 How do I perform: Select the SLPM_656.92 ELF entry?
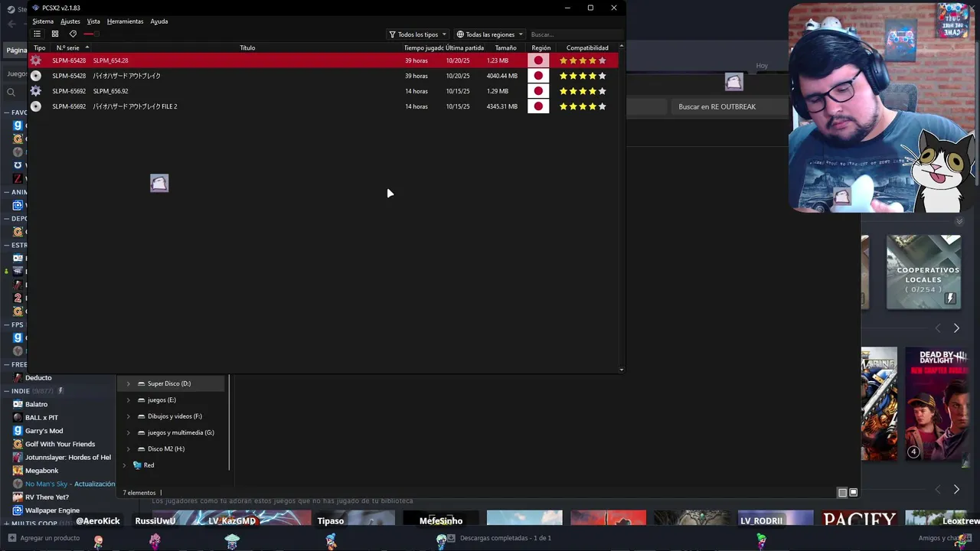click(324, 91)
